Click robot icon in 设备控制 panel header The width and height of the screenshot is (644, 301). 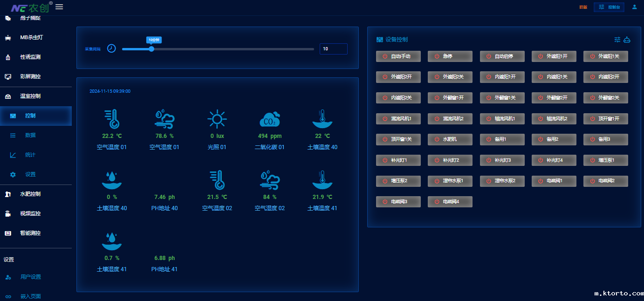(627, 40)
